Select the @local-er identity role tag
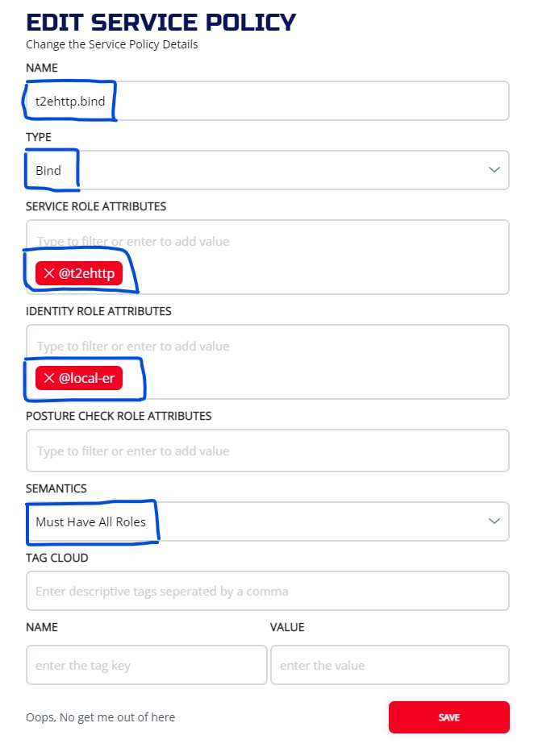This screenshot has width=559, height=756. click(86, 379)
